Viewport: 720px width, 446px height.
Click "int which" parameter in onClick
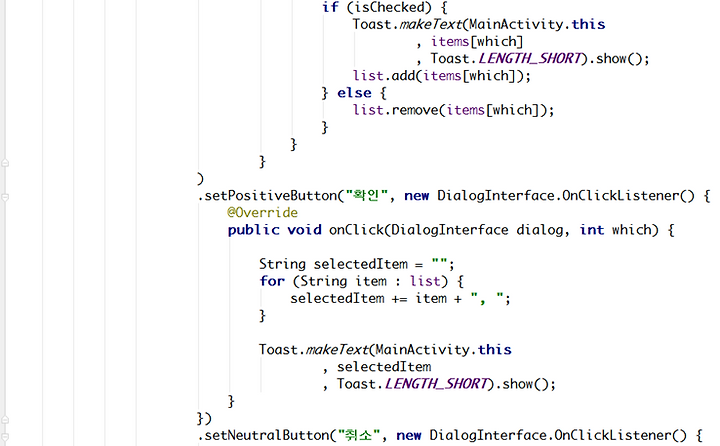click(615, 230)
